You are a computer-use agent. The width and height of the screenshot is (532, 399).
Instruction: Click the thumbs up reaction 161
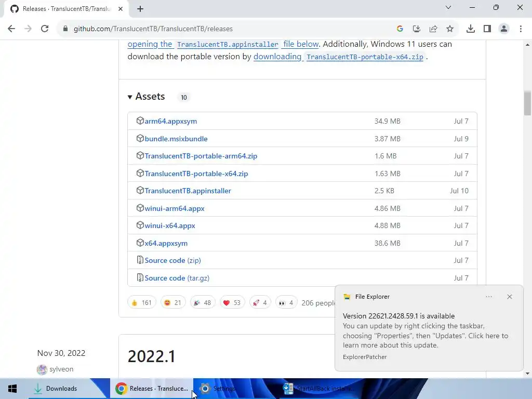(x=141, y=302)
